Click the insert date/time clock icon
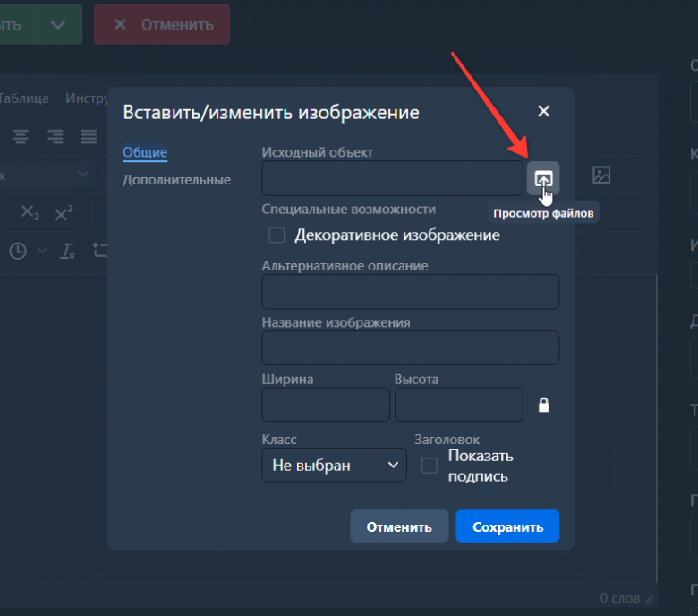Screen dimensions: 698x616 point(18,252)
